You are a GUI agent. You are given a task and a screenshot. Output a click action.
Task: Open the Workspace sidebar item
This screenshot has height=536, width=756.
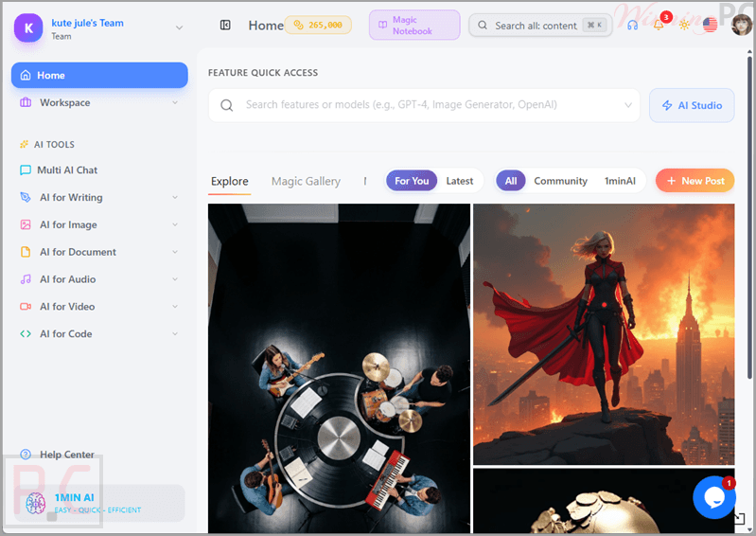pos(99,103)
